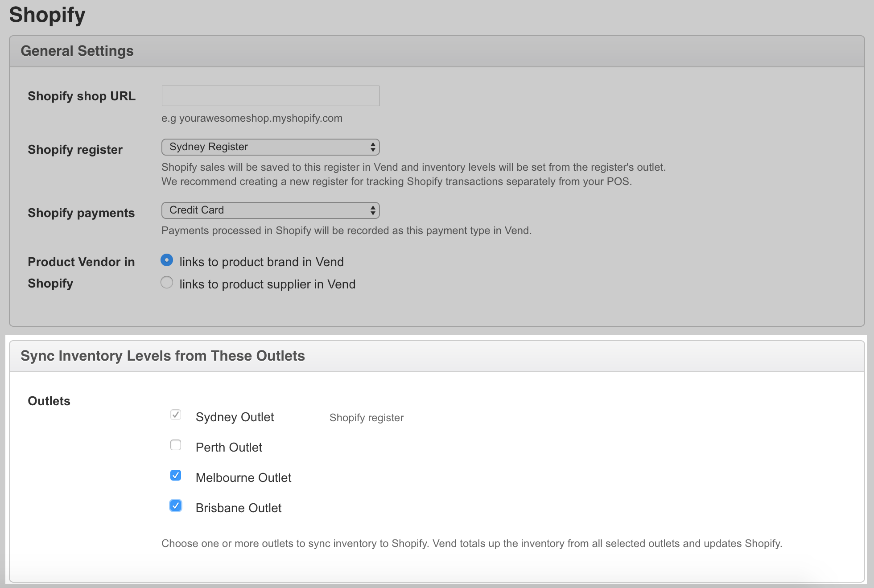
Task: Click the 'Sydney Outlet' label text
Action: point(235,417)
